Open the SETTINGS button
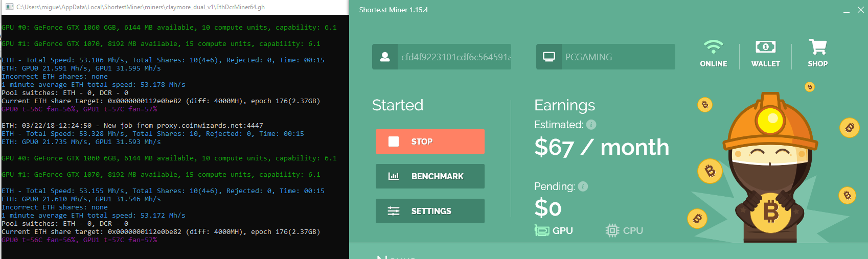 pos(430,211)
